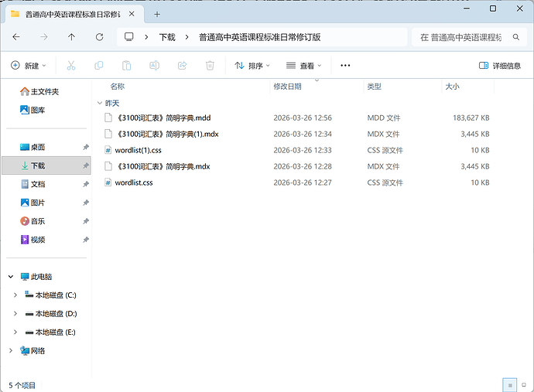Image resolution: width=534 pixels, height=392 pixels.
Task: Expand 本地磁盘 (D:) in the tree
Action: [x=15, y=314]
